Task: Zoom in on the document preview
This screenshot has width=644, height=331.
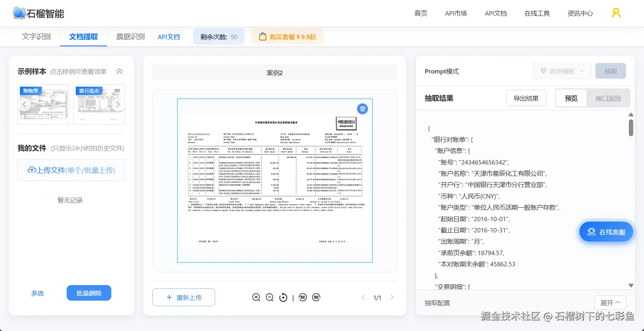Action: tap(256, 297)
